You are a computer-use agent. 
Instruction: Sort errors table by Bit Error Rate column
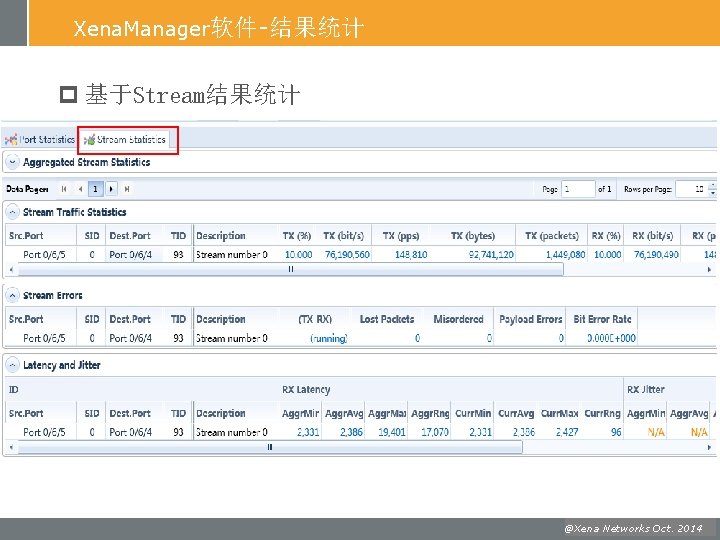[602, 319]
